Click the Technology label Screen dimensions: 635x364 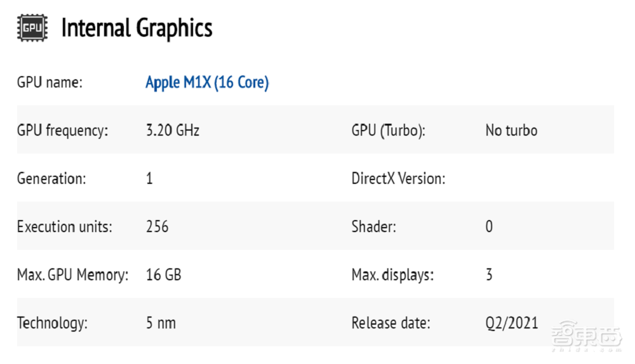tap(52, 323)
